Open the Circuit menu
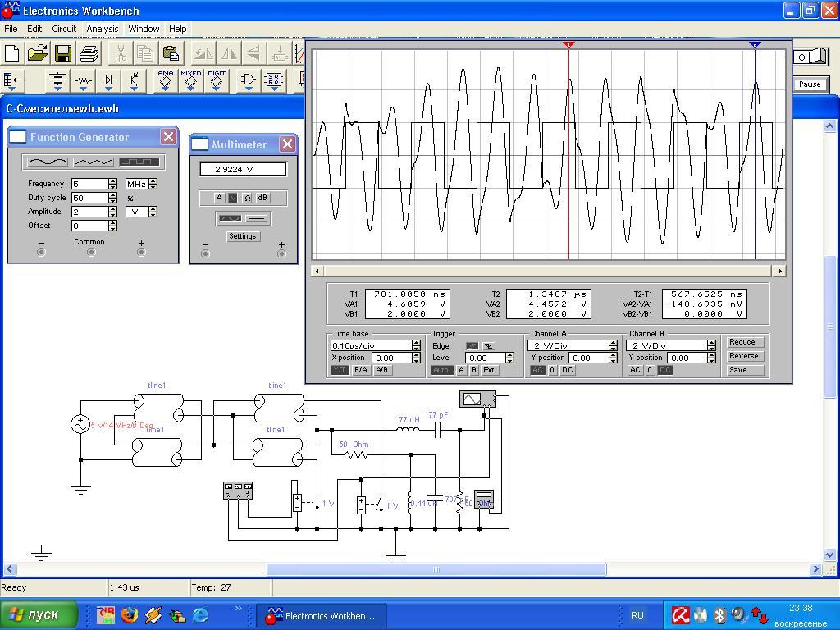Screen dimensions: 840x630 64,29
